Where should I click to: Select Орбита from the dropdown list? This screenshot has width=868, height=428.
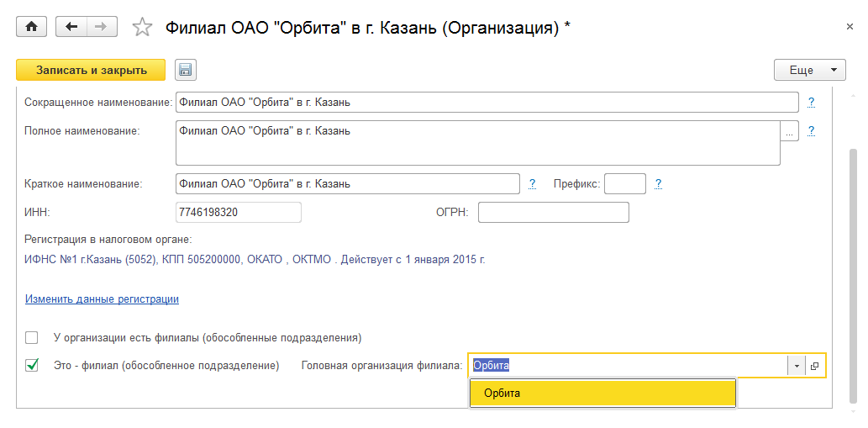602,393
